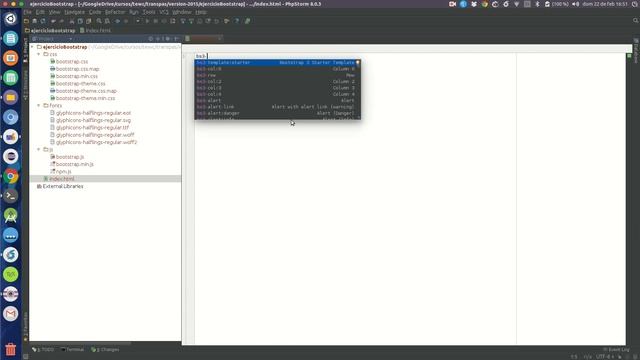The width and height of the screenshot is (640, 360).
Task: Collapse the fonts folder arrow
Action: click(x=39, y=106)
